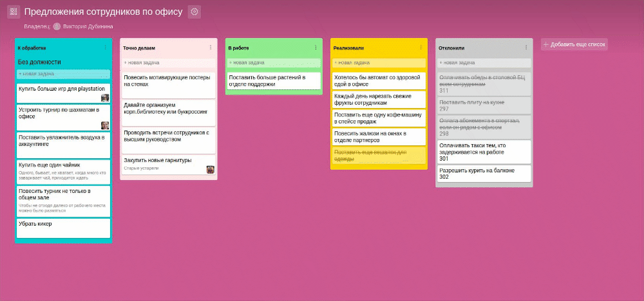Click Добавить еще список button
644x301 pixels.
click(x=574, y=44)
